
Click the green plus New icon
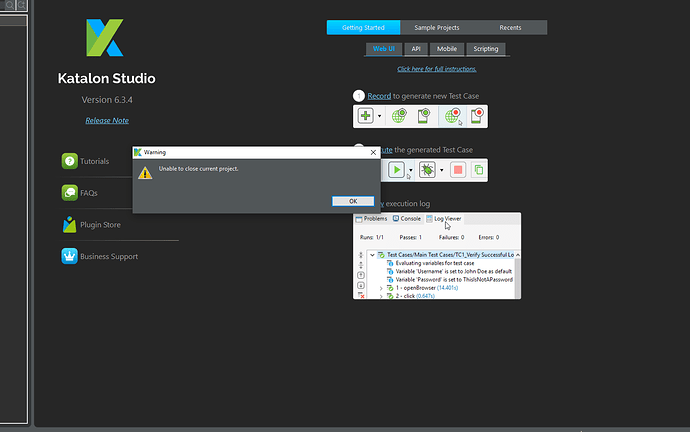(365, 116)
